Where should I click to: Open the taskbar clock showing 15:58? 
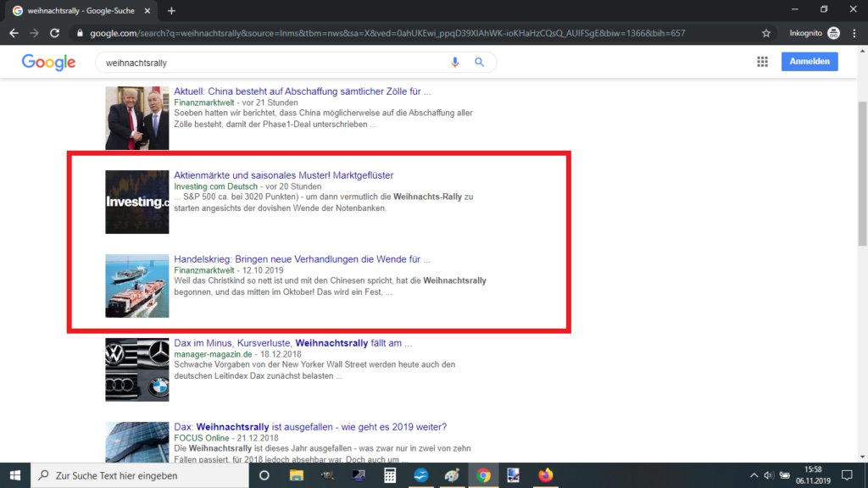813,475
